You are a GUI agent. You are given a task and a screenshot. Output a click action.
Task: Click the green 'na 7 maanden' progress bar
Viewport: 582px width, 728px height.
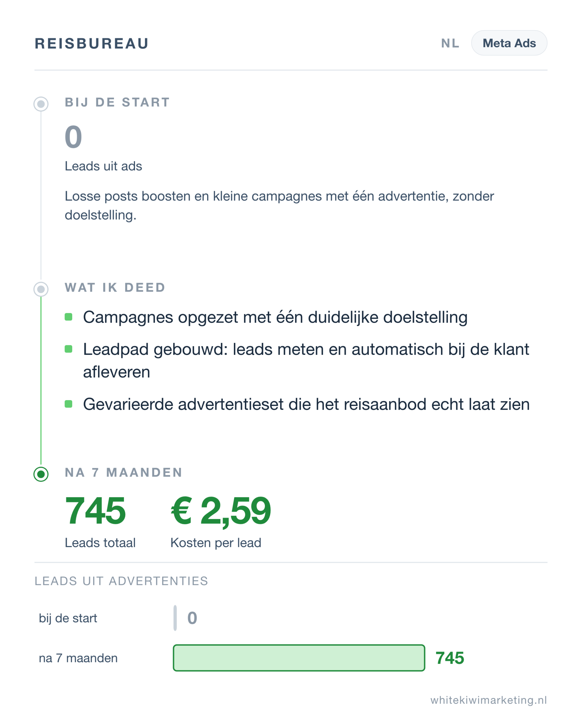(x=299, y=658)
